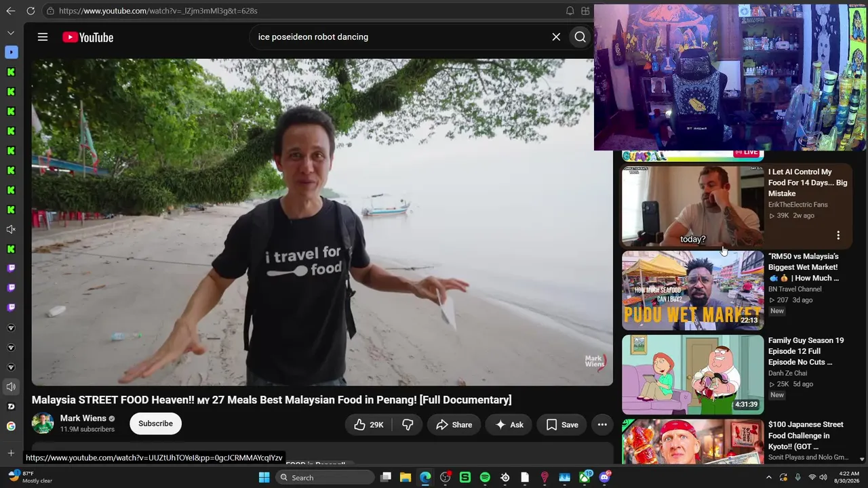The image size is (868, 488).
Task: Switch to the active YouTube tab in the sidebar
Action: tap(11, 52)
